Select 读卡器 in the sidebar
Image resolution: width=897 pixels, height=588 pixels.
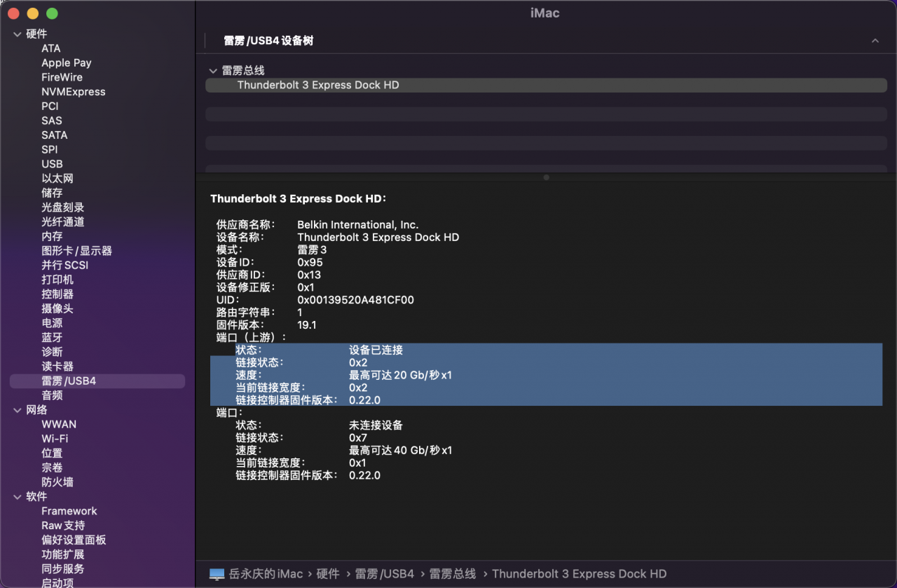coord(57,367)
